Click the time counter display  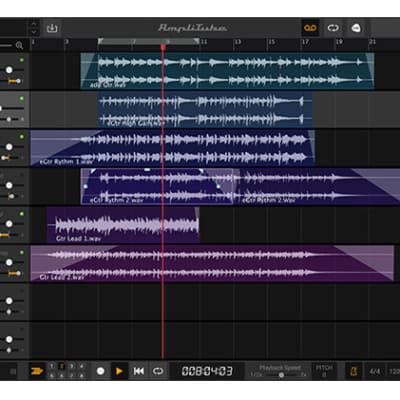pyautogui.click(x=207, y=371)
